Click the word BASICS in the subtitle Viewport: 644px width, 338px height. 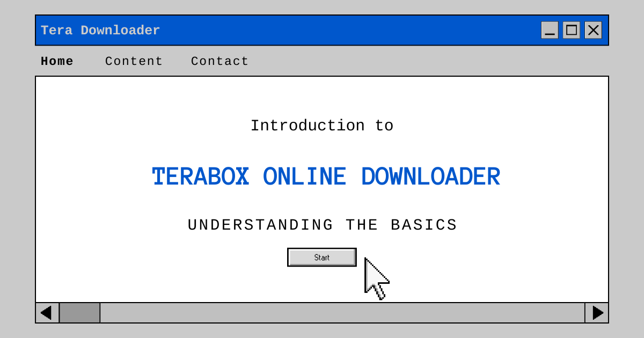pyautogui.click(x=423, y=225)
